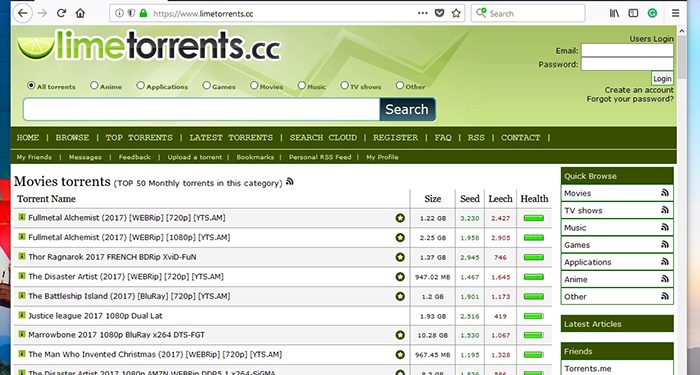Open the Bookmarks link in the sub-navigation
This screenshot has height=375, width=700.
click(255, 157)
